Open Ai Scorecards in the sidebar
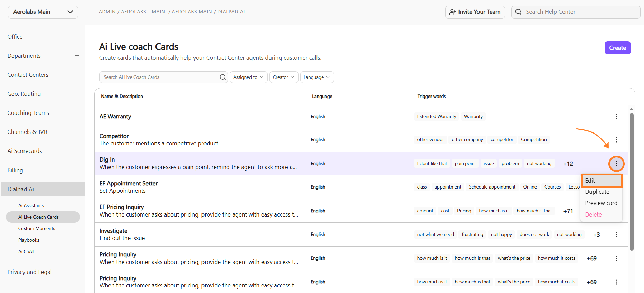The height and width of the screenshot is (293, 644). (x=25, y=151)
